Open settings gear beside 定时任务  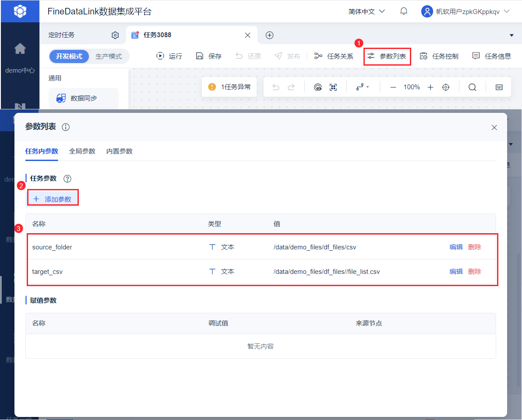pos(115,35)
